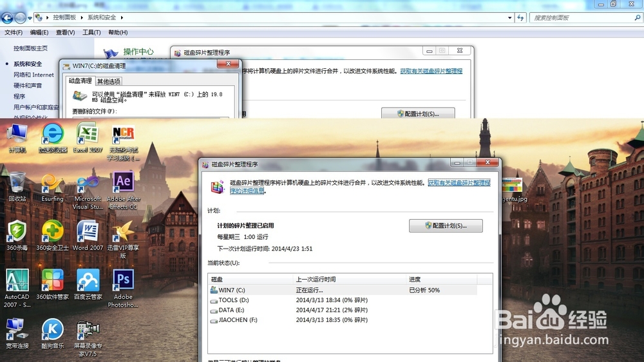Click the 上一次运行时间 column header
The width and height of the screenshot is (644, 362).
(x=350, y=280)
